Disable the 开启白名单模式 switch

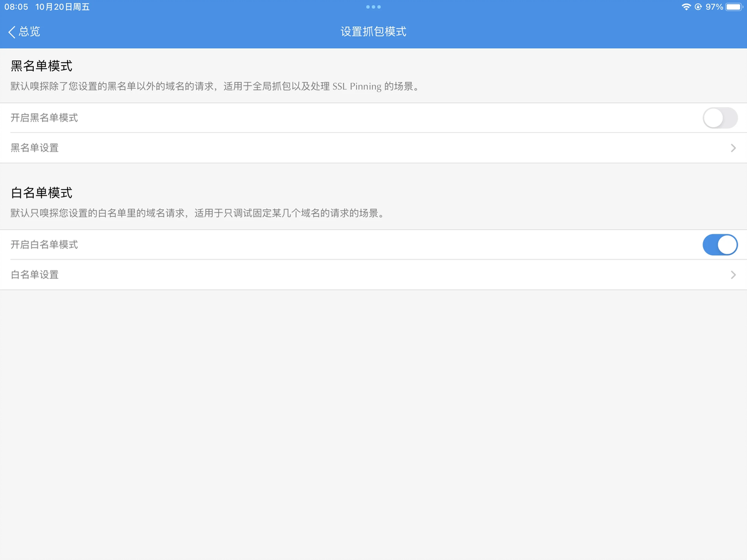tap(720, 245)
